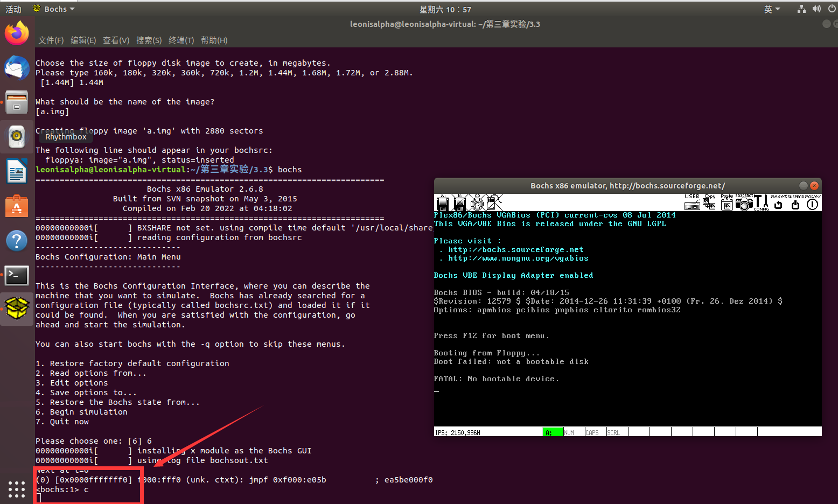Click the Bochs icon in the dock
The image size is (838, 504).
tap(17, 309)
